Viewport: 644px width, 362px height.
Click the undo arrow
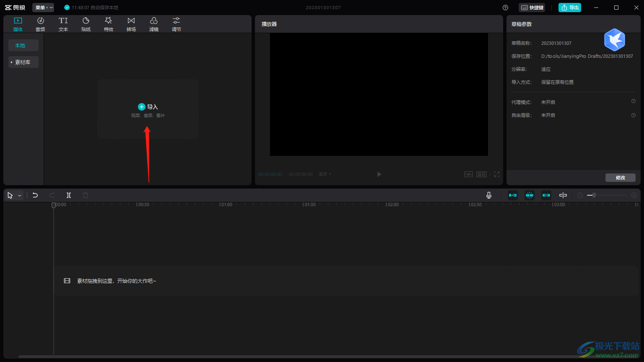[35, 195]
